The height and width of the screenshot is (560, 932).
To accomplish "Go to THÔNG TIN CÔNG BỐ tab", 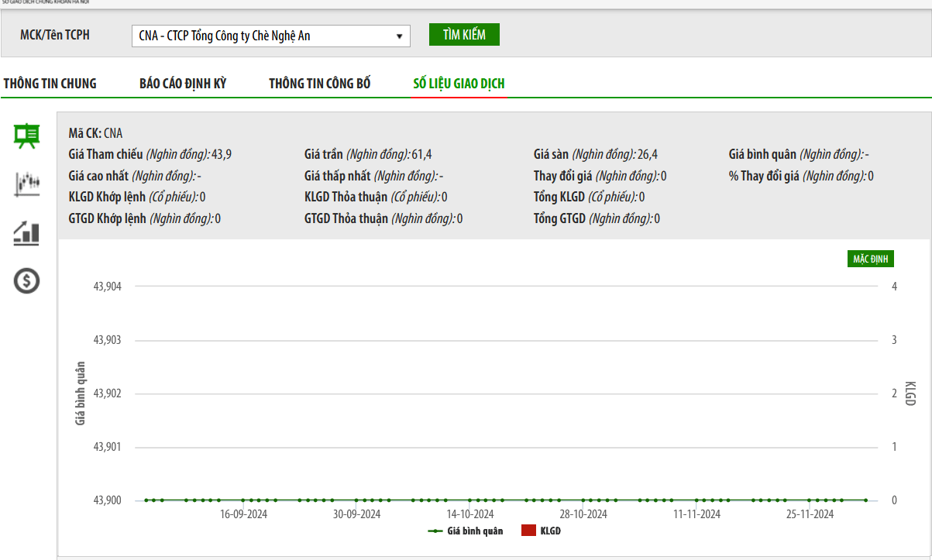I will (320, 84).
